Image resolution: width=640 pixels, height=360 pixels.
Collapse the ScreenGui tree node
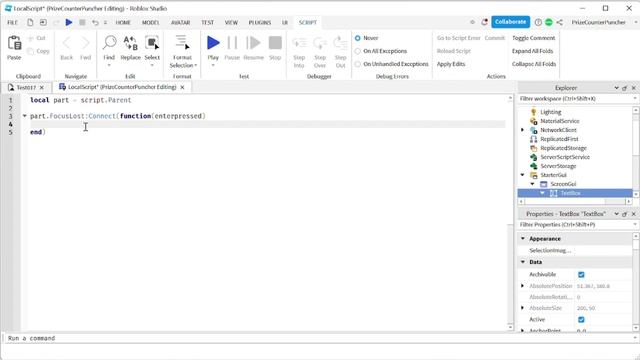click(x=532, y=184)
